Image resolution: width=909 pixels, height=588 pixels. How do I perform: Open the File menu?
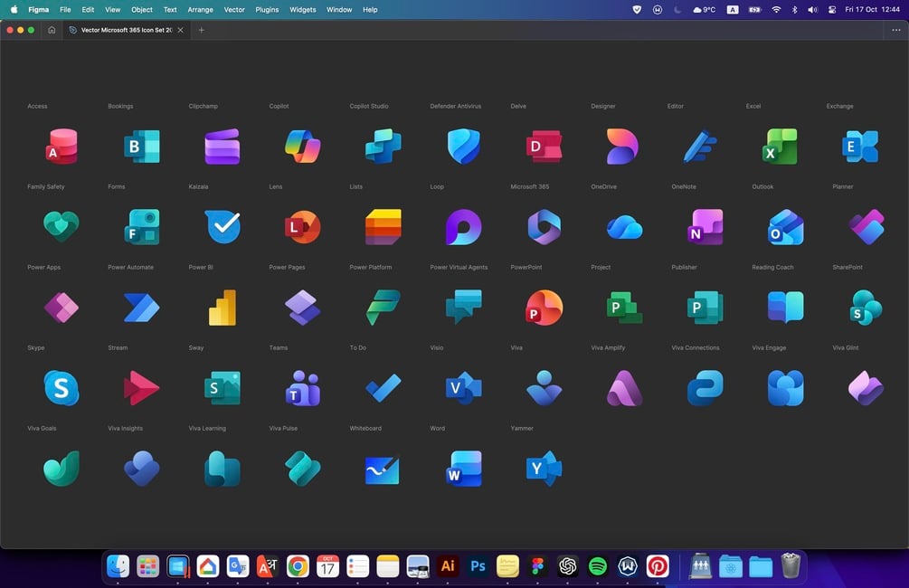65,10
